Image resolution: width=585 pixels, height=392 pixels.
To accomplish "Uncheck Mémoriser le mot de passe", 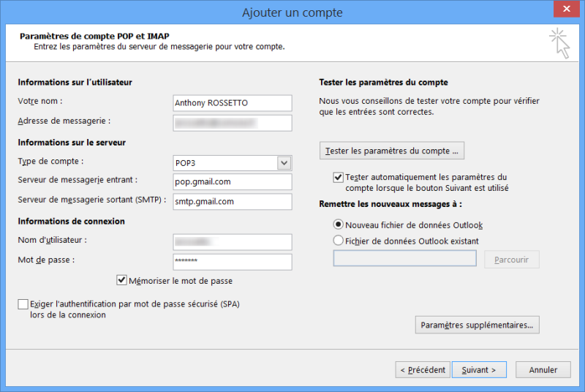I will point(122,280).
